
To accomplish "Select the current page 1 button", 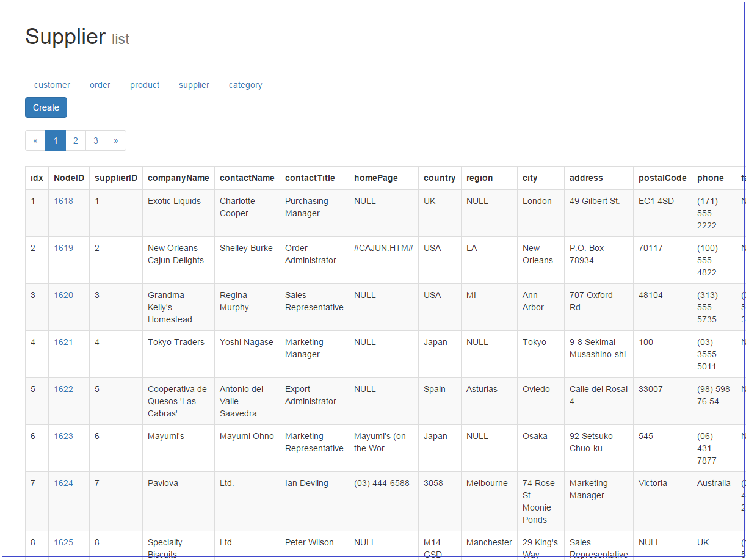I will 55,140.
